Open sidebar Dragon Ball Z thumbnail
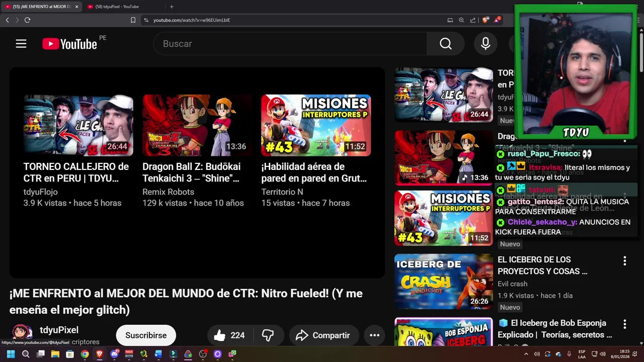The width and height of the screenshot is (644, 362). point(444,158)
